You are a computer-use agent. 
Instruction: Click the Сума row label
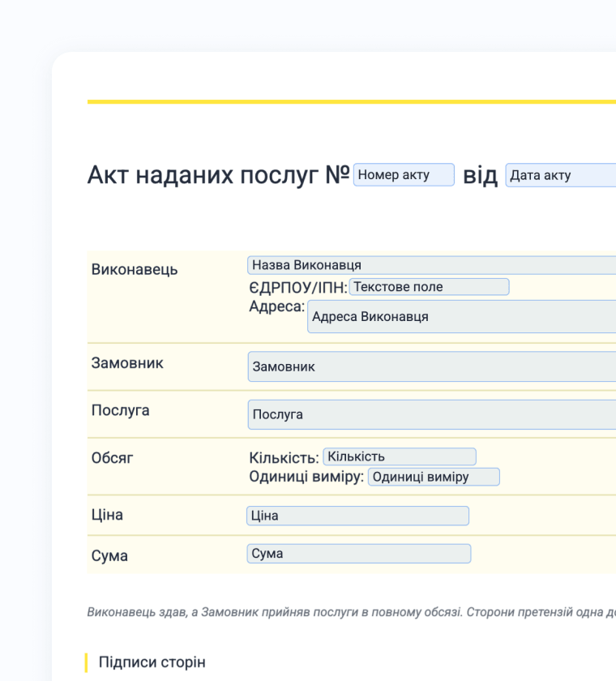pos(109,556)
